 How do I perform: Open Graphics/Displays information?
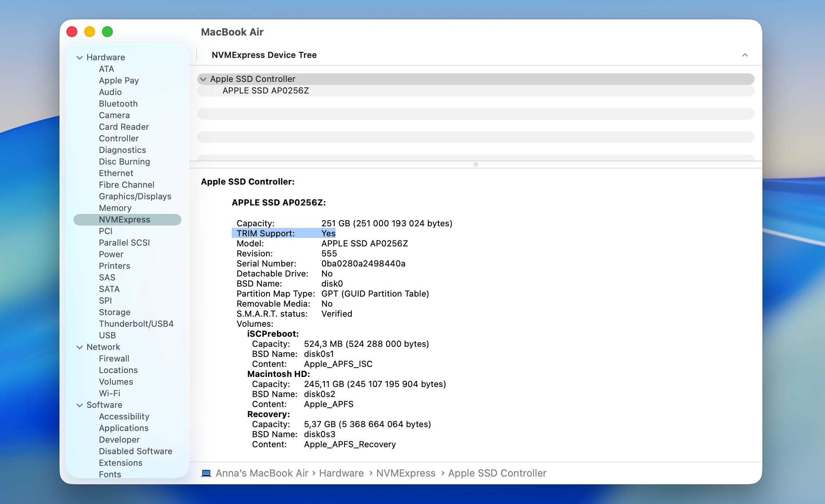(135, 197)
